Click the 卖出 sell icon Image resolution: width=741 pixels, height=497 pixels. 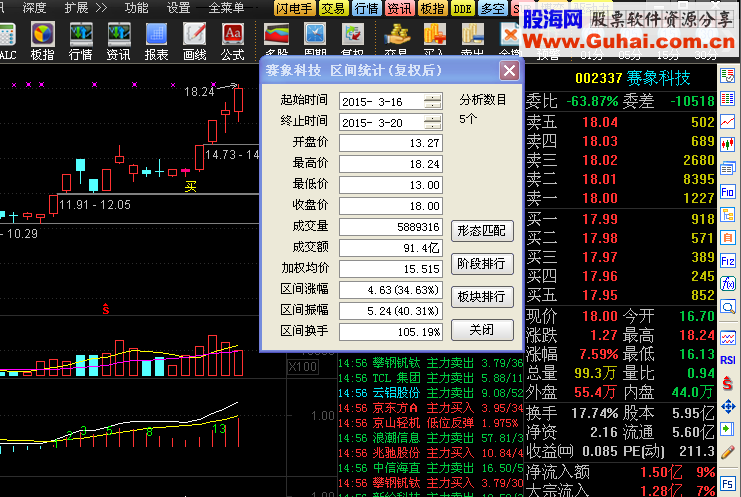tap(473, 39)
